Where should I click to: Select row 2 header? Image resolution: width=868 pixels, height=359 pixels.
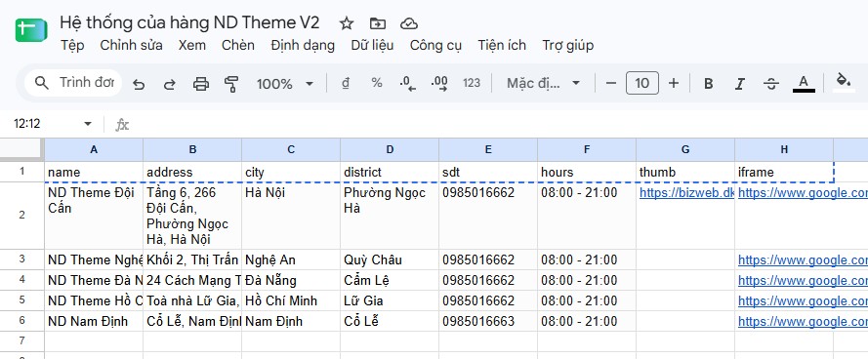[22, 216]
